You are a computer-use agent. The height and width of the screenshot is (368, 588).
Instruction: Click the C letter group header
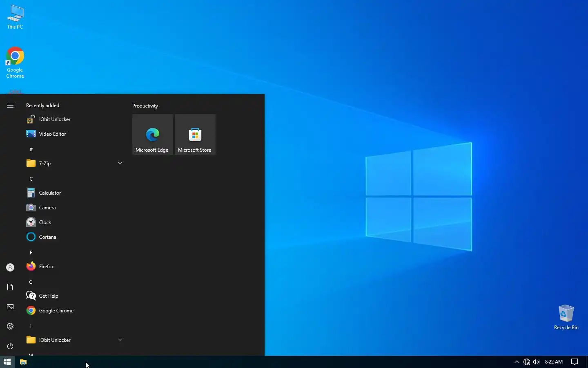click(31, 179)
